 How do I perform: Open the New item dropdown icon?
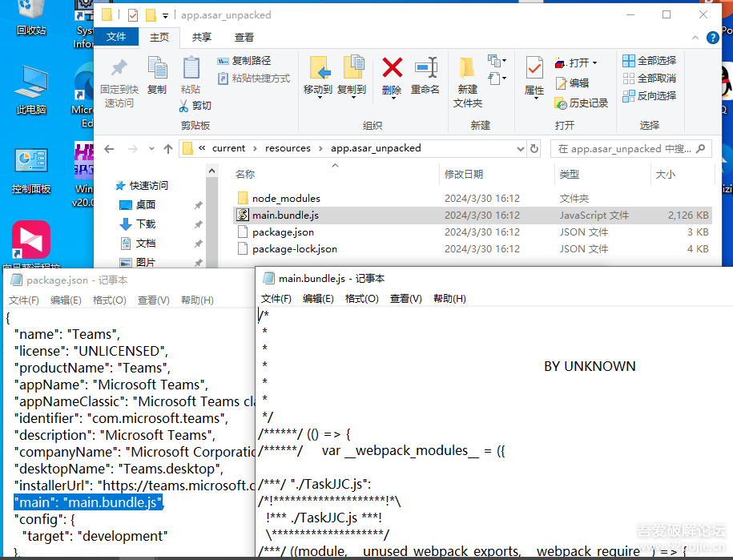tap(497, 61)
